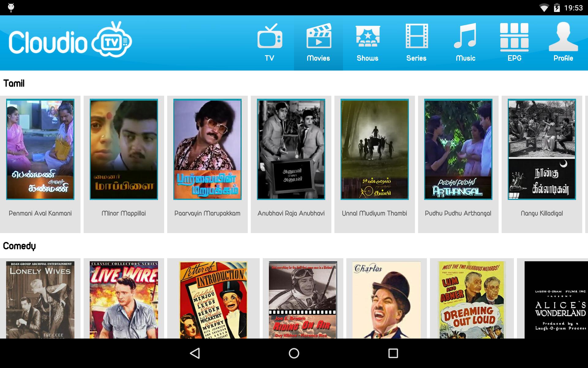Image resolution: width=588 pixels, height=368 pixels.
Task: Select the Paarvayin Marupakkam title text
Action: [207, 213]
